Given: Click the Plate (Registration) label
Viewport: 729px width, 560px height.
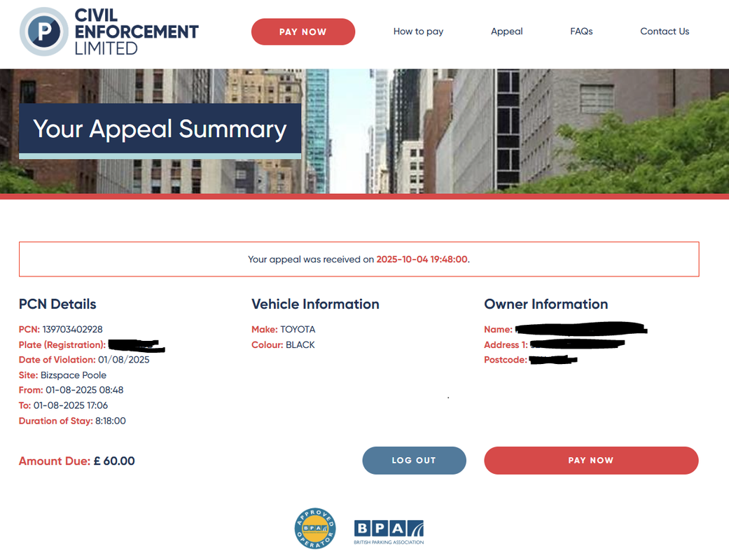Looking at the screenshot, I should tap(62, 345).
